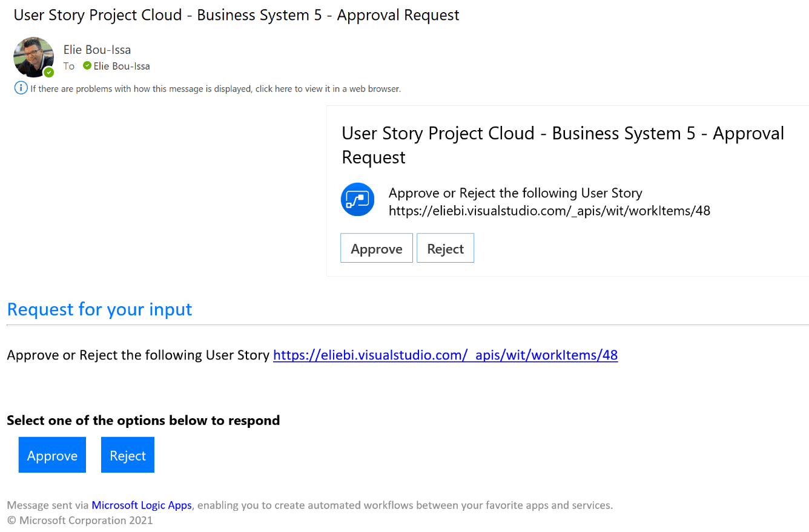Viewport: 809px width, 532px height.
Task: Click the card title 'Approval Request' heading
Action: point(563,145)
